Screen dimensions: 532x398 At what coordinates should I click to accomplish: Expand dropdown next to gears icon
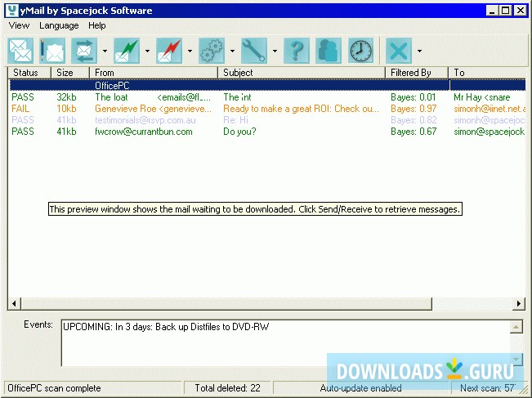click(232, 51)
